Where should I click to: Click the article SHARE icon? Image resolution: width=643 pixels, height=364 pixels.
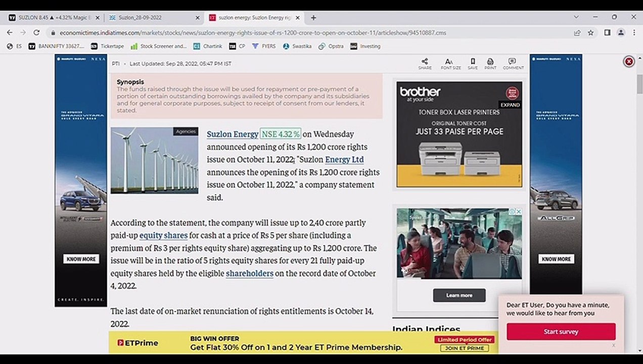(x=425, y=64)
